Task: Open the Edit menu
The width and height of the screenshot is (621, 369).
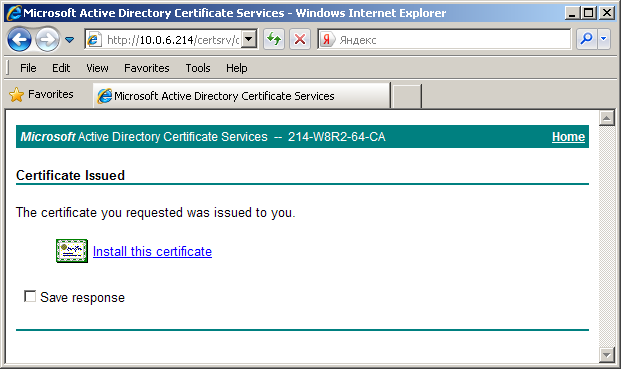Action: 61,68
